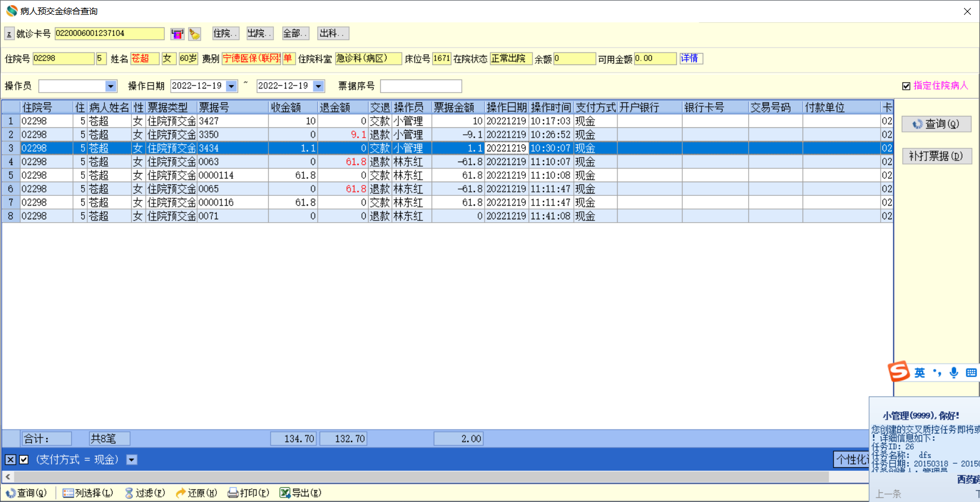Select row with 票据号 3427
The image size is (980, 502).
[x=447, y=121]
